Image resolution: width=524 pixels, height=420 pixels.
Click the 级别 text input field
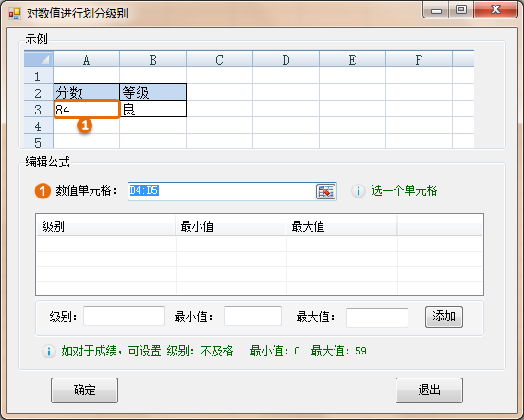124,317
